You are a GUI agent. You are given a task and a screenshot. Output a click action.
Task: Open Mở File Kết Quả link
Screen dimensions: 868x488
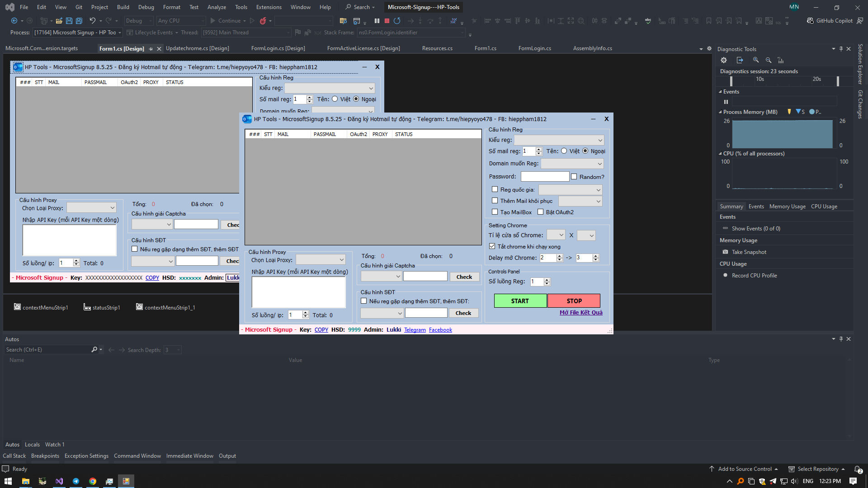[x=581, y=313]
